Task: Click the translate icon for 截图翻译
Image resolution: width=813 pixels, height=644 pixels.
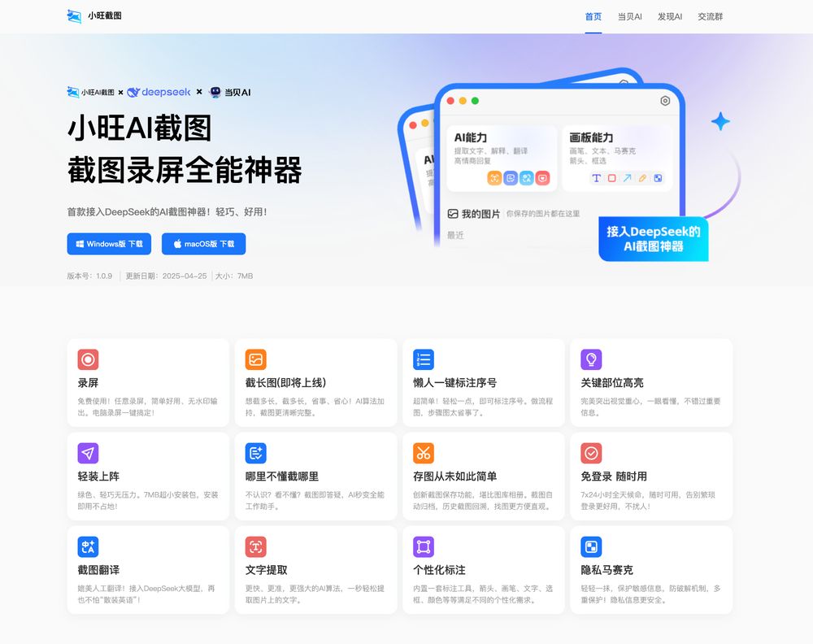Action: pos(88,546)
